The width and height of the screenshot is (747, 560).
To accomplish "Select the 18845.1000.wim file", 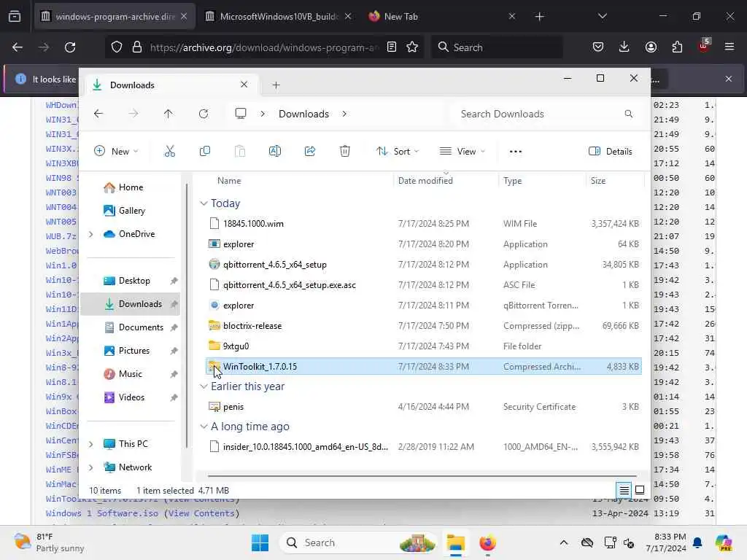I will click(x=424, y=223).
